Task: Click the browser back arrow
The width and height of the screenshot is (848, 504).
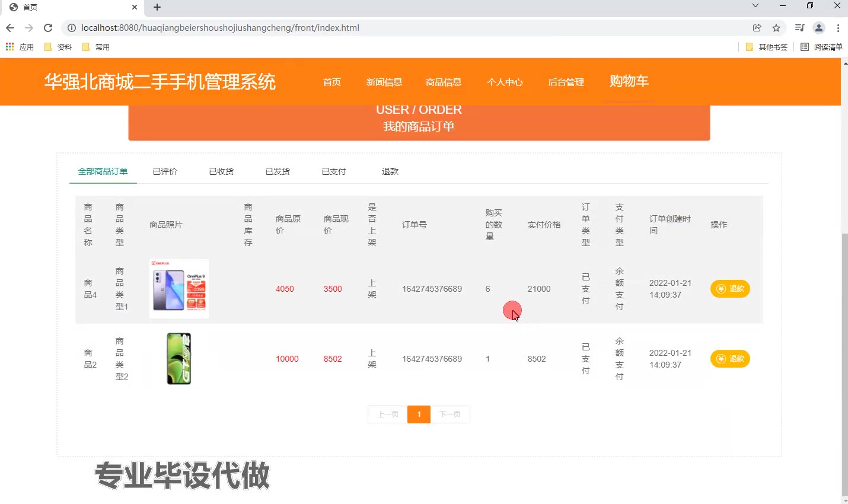Action: coord(10,28)
